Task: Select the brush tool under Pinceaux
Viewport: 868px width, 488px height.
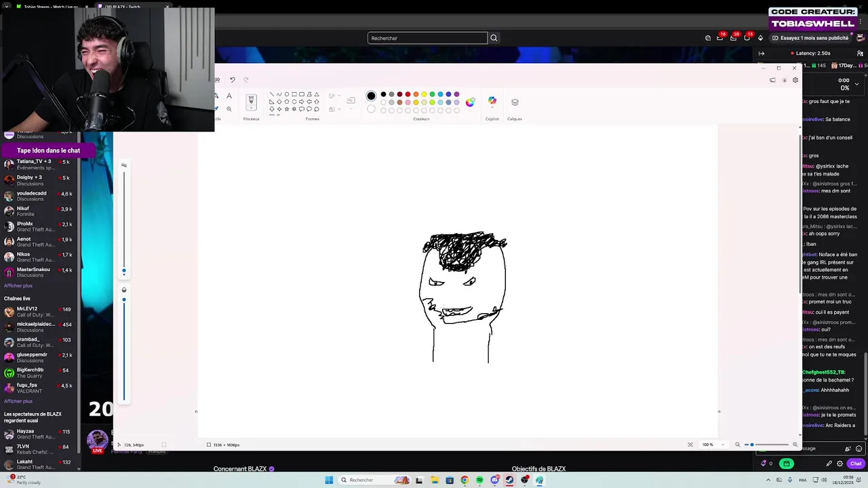Action: click(x=251, y=101)
